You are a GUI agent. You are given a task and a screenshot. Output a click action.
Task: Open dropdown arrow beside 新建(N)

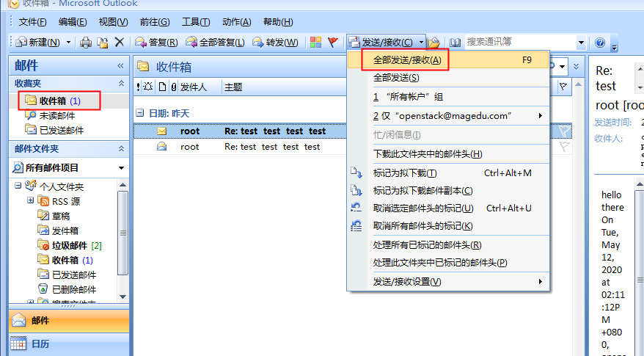tap(69, 43)
